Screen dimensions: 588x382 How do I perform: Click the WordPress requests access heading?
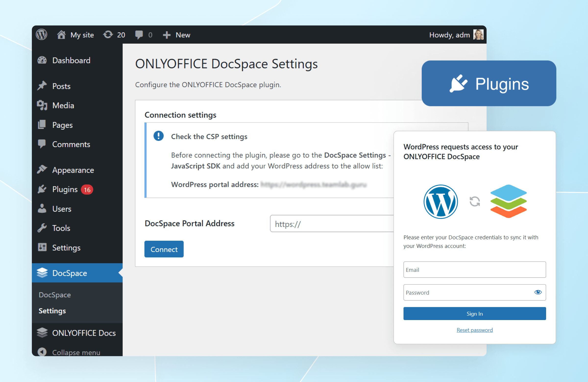[x=461, y=151]
